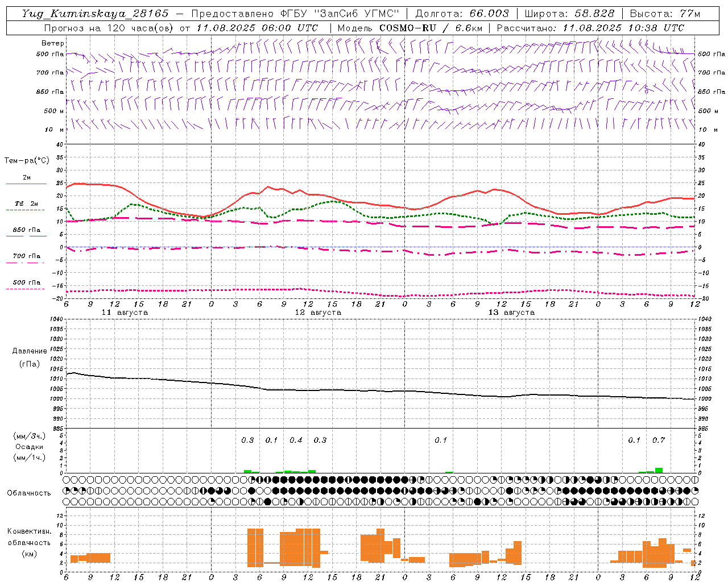Screen dimensions: 728x582
Task: Click the (мм/3ч.) precipitation unit label
Action: 30,436
